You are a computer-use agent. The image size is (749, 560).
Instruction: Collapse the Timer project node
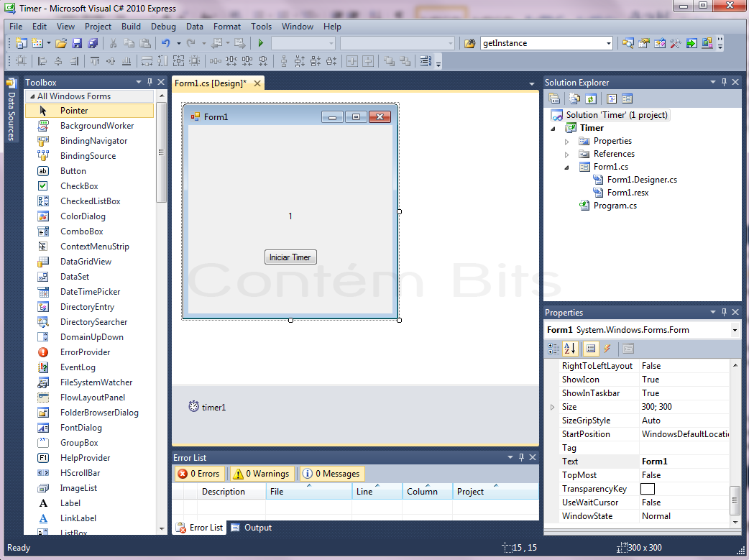click(x=553, y=128)
